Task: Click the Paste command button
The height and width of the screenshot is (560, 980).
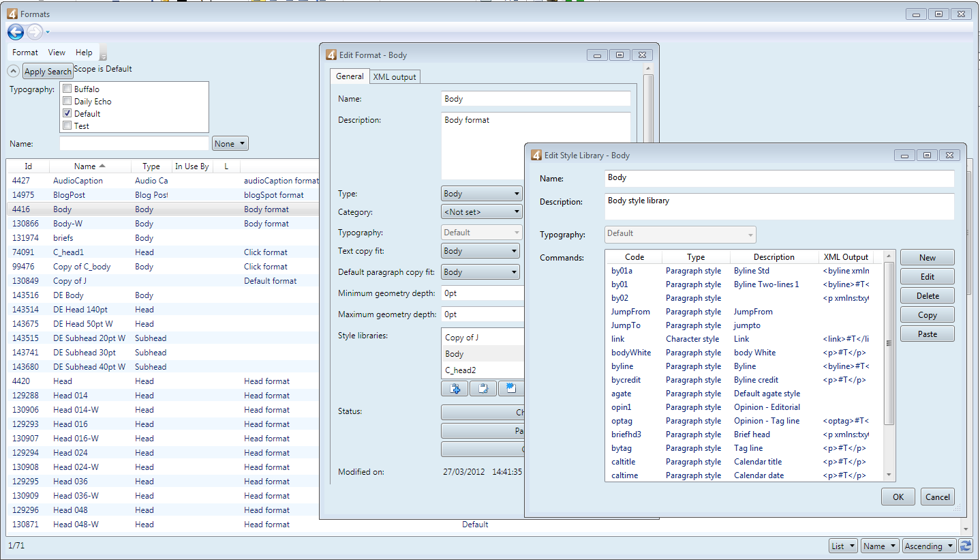Action: point(927,334)
